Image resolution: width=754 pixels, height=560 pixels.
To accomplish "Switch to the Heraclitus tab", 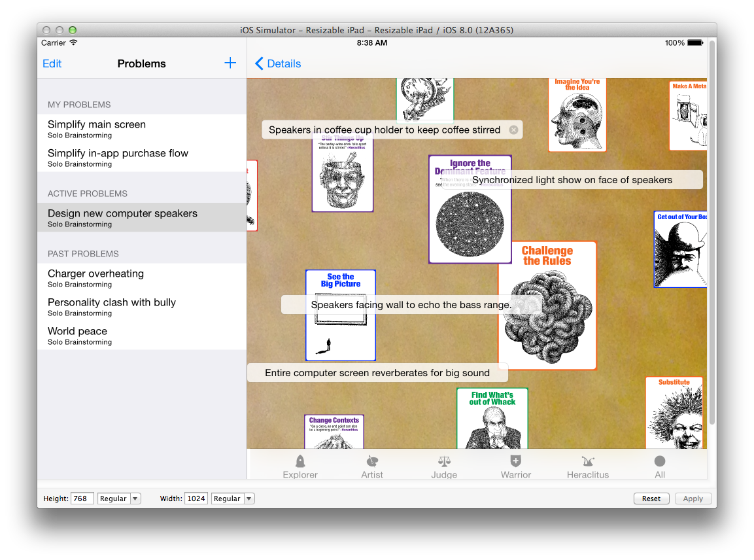I will point(588,466).
